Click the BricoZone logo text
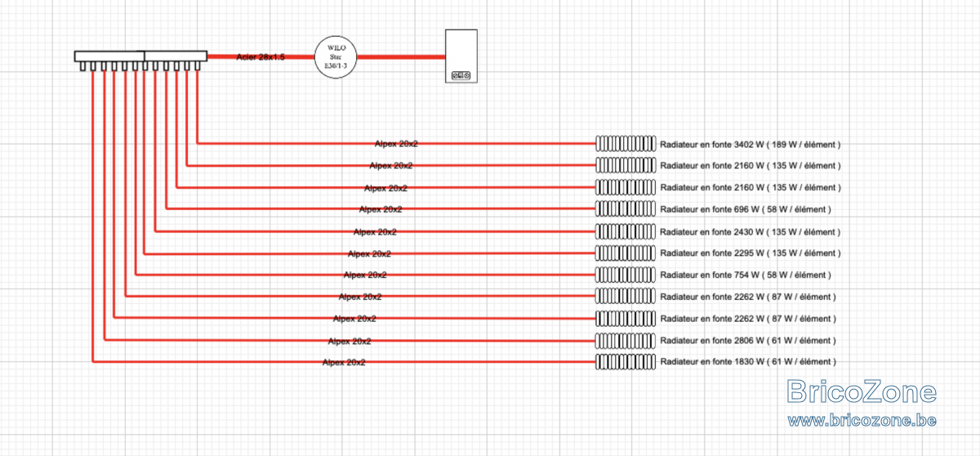Screen dimensions: 980x456 862,392
